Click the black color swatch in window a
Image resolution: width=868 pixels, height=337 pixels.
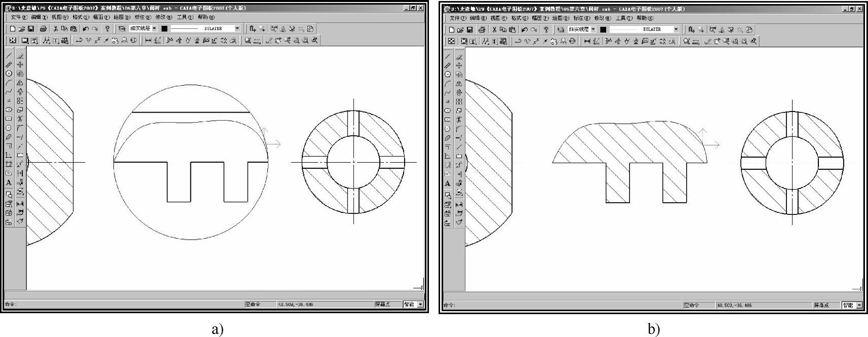[164, 29]
